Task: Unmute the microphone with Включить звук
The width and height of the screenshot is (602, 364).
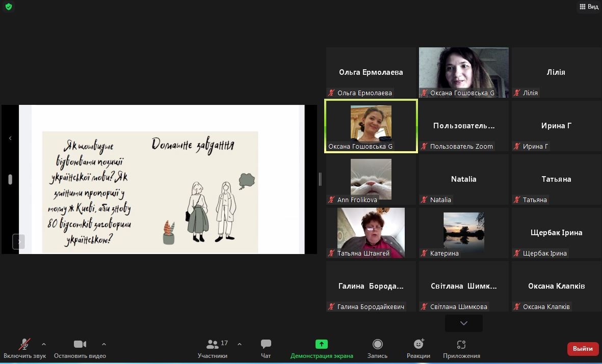Action: coord(24,345)
